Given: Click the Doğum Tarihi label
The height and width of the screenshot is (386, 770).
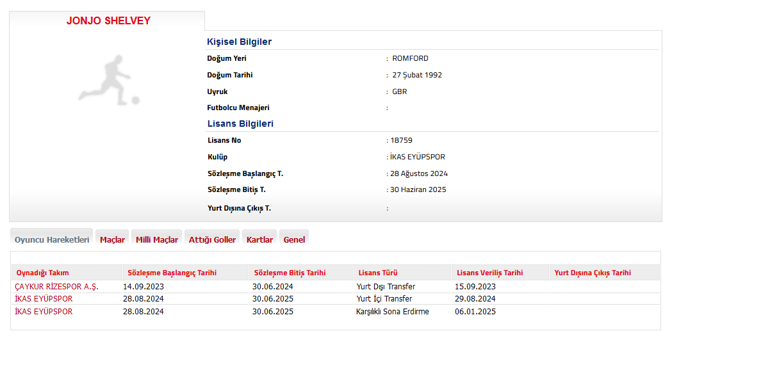Looking at the screenshot, I should point(230,75).
